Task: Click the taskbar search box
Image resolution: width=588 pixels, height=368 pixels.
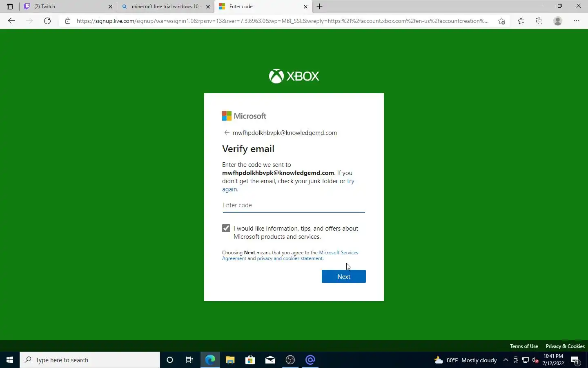Action: (90, 360)
